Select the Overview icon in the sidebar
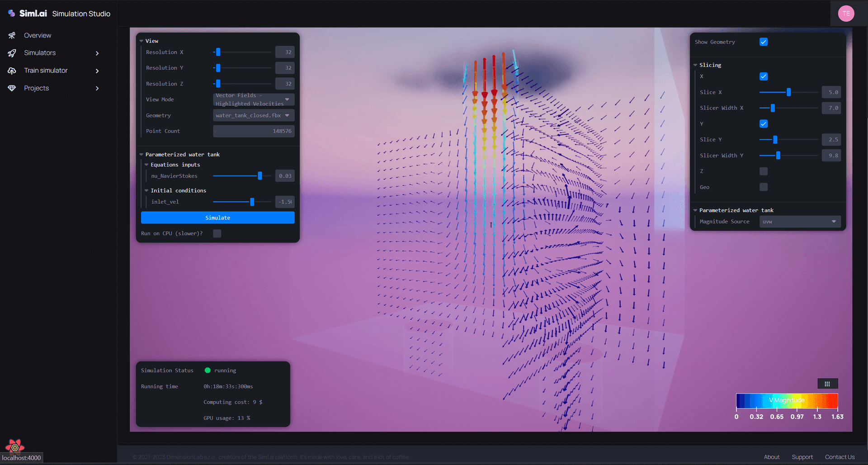The height and width of the screenshot is (465, 868). (12, 35)
